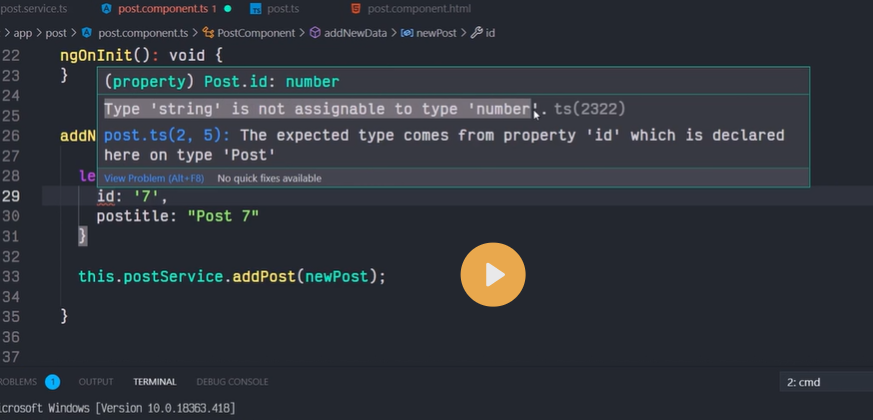The height and width of the screenshot is (420, 873).
Task: Click the ts(2322) error code
Action: click(590, 109)
